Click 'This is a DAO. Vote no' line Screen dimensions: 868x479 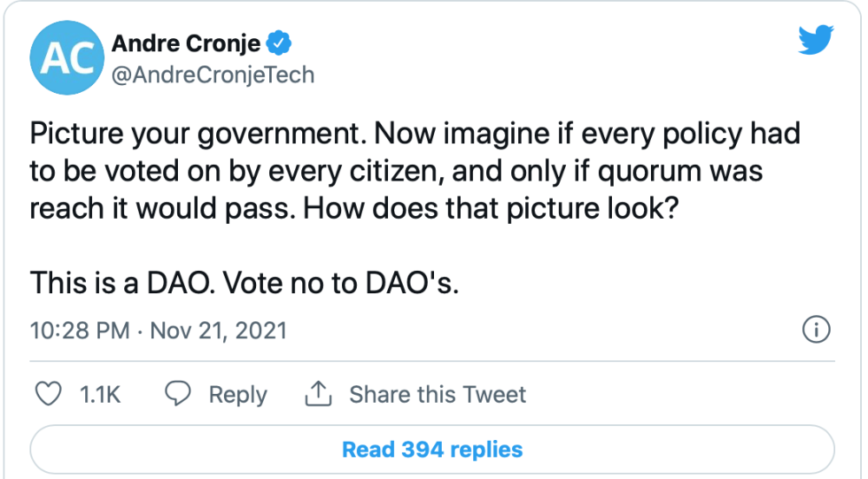click(244, 283)
